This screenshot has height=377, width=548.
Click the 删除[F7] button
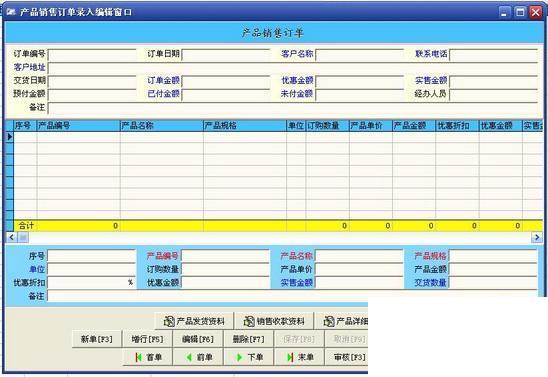(x=248, y=339)
